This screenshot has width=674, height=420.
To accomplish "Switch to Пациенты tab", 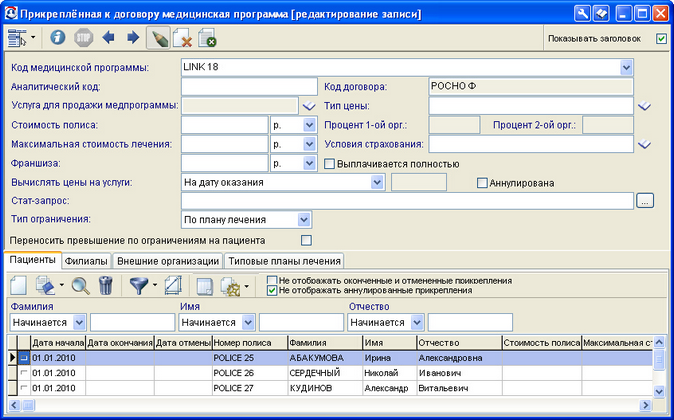I will (x=33, y=260).
